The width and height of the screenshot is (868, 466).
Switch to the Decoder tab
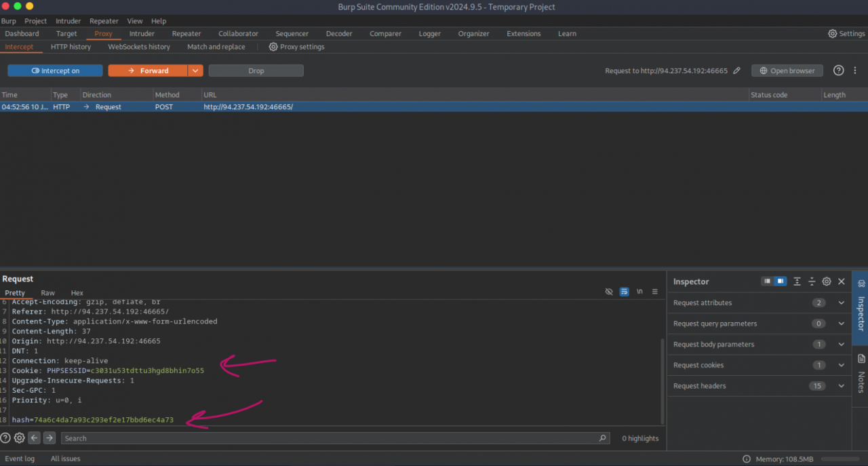click(x=339, y=33)
